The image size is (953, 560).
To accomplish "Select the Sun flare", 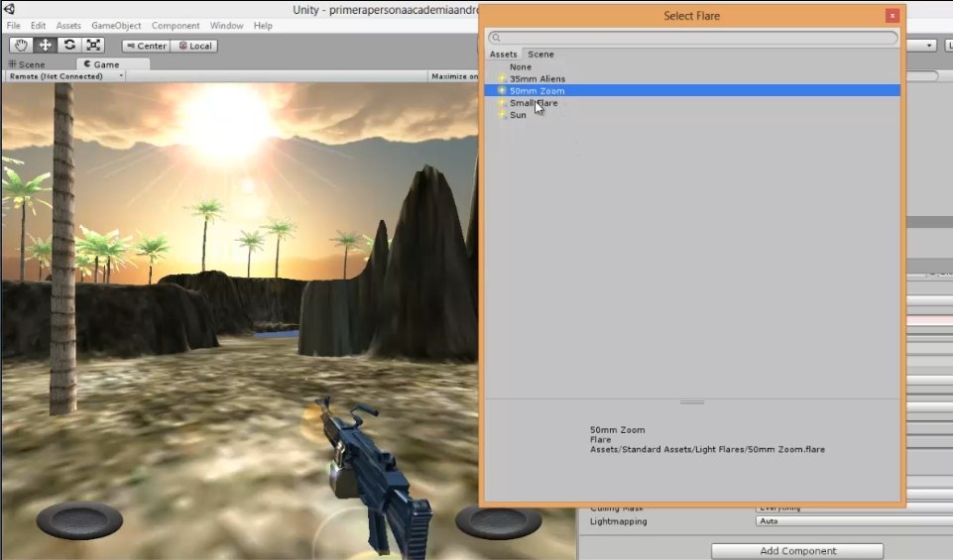I will (692, 115).
